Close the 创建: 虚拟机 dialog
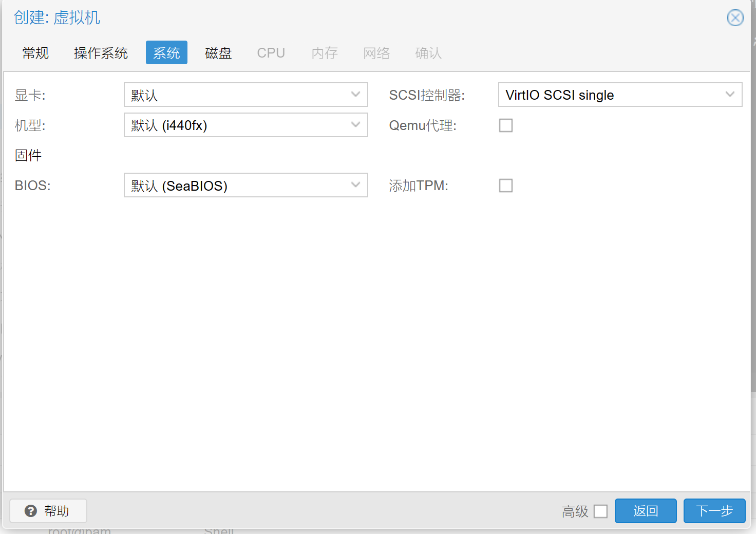 tap(735, 18)
